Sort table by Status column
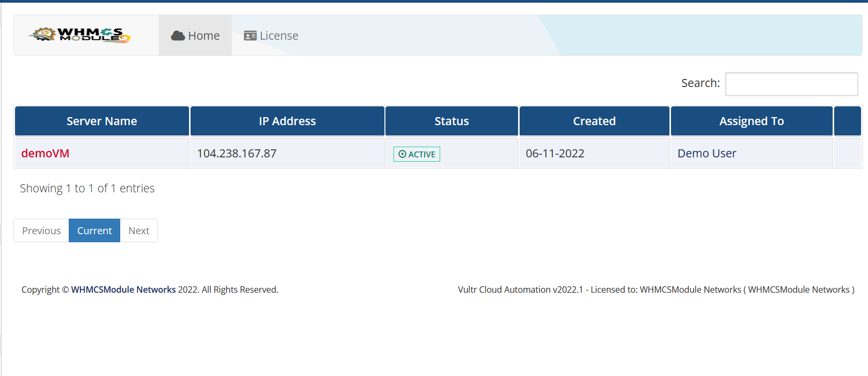This screenshot has width=868, height=376. point(451,121)
